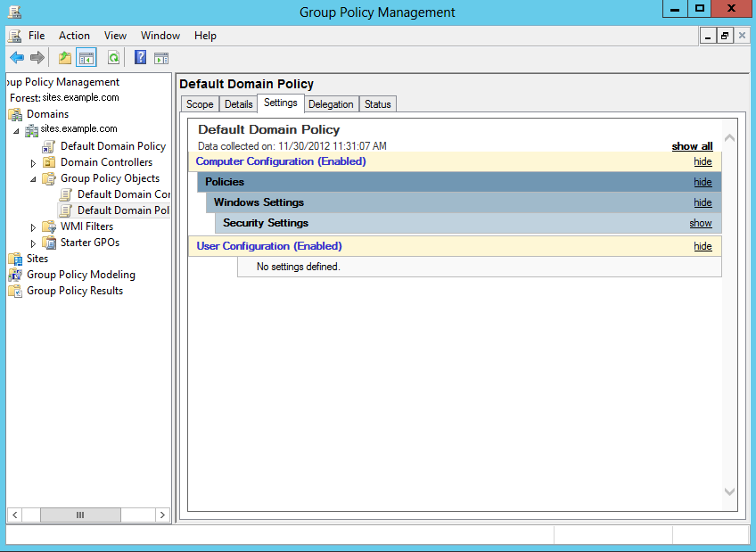Hide the Computer Configuration section
This screenshot has height=552, width=756.
703,161
